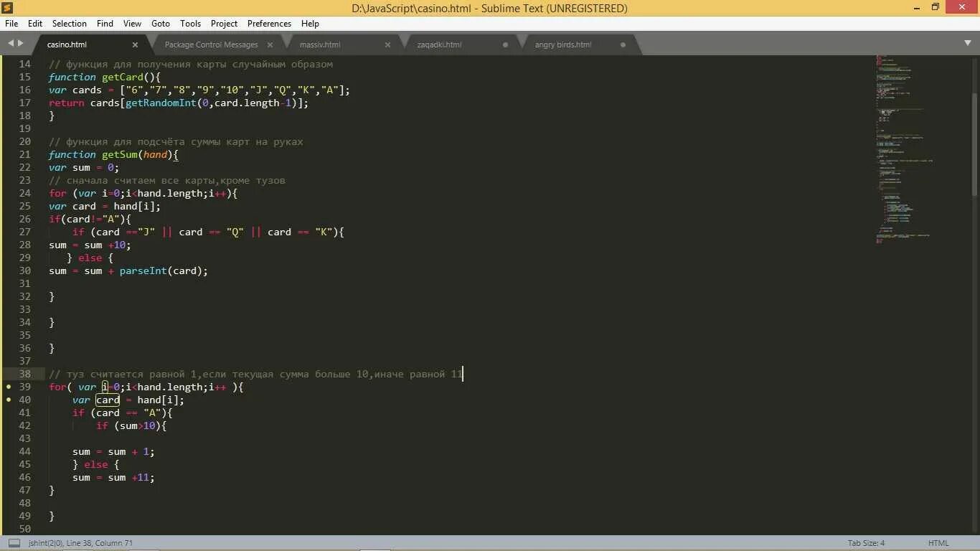Click the unsaved dot on zagadki.html tab
980x551 pixels.
point(505,44)
